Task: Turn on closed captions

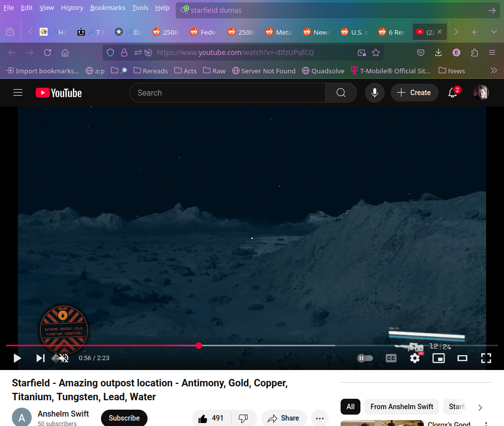Action: (391, 358)
